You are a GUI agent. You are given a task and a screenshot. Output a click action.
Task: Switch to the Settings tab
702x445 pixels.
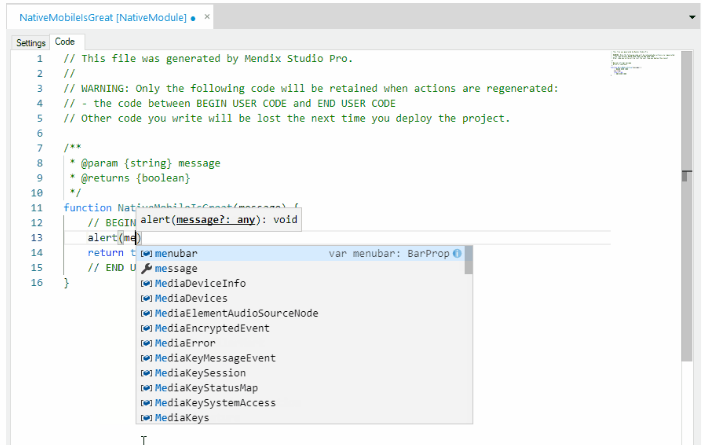[x=31, y=43]
